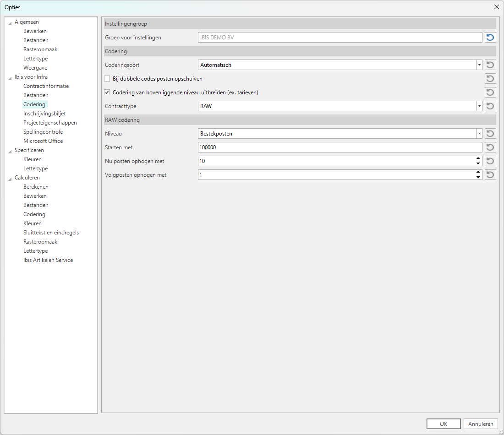Viewport: 504px width, 435px height.
Task: Open the Coderingsoort dropdown
Action: click(x=479, y=65)
